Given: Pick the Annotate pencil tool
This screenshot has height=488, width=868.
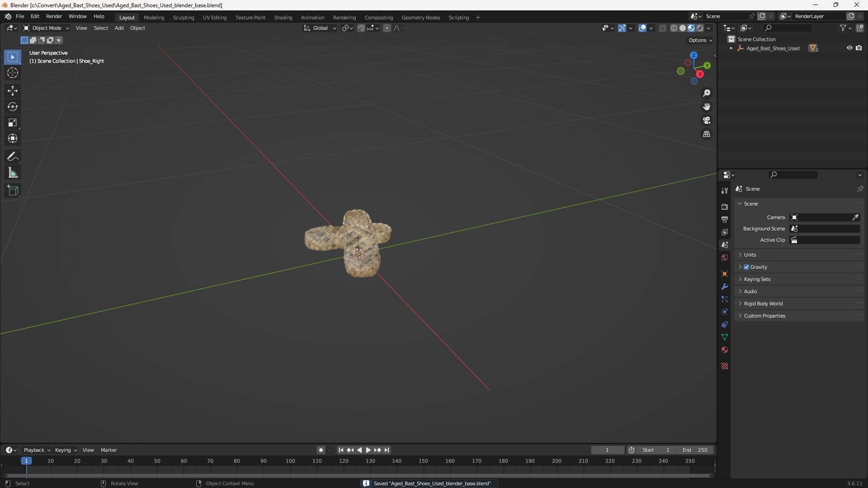Looking at the screenshot, I should tap(13, 157).
